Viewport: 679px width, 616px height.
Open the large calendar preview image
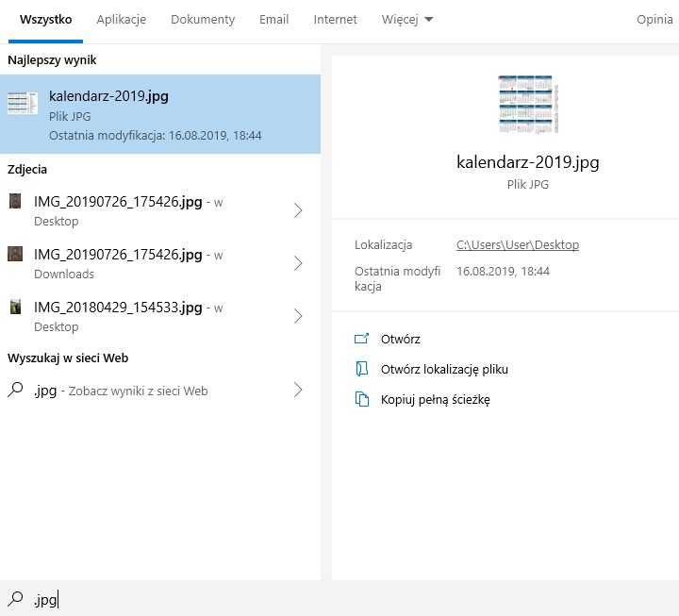[x=527, y=105]
